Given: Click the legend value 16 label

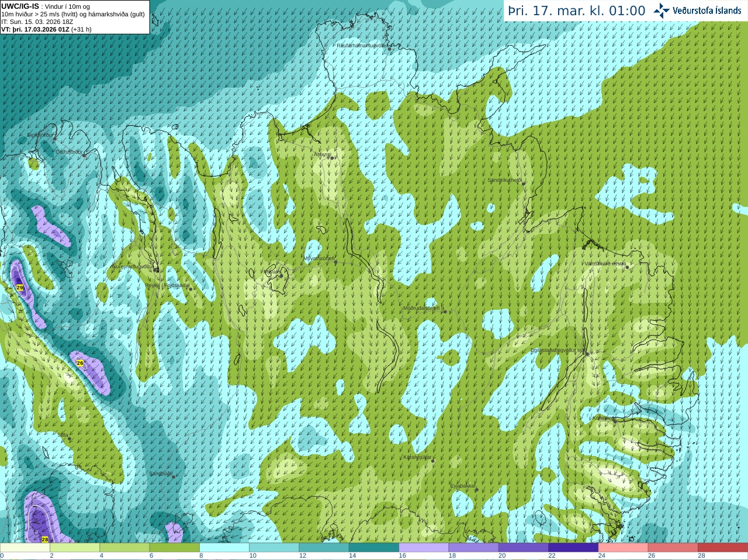Looking at the screenshot, I should (402, 555).
